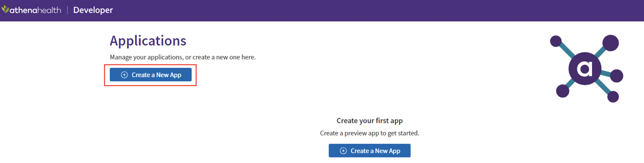644x163 pixels.
Task: Click the Applications heading text
Action: point(148,41)
